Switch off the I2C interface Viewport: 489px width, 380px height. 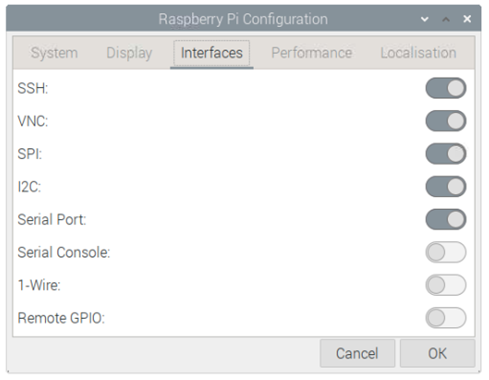click(446, 187)
